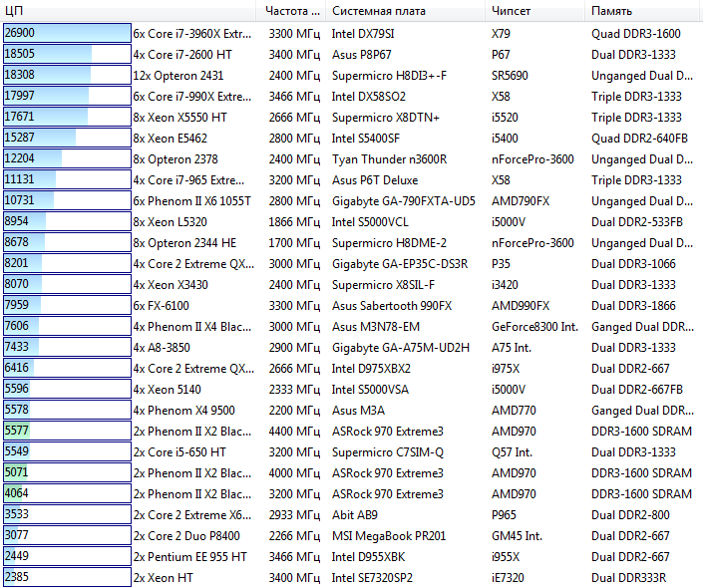Click the Supermicro X8DTN+ cell
The width and height of the screenshot is (703, 588).
coord(386,118)
